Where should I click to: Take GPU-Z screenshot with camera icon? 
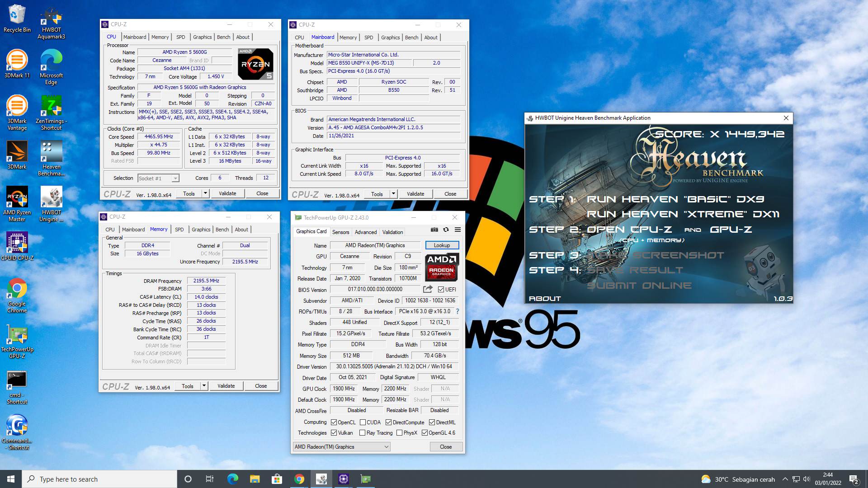[434, 230]
